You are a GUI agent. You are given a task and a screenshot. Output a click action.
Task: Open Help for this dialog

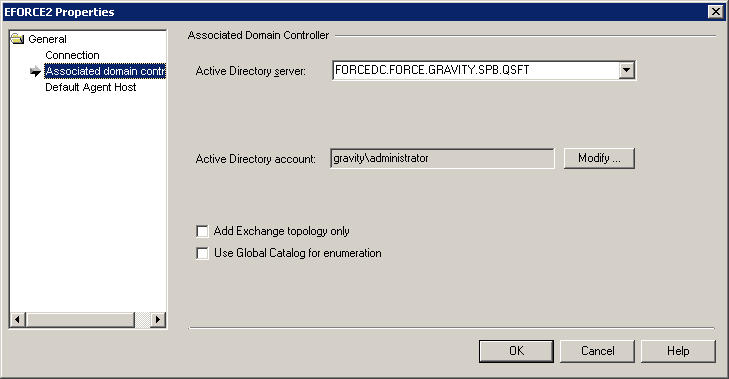[x=678, y=351]
